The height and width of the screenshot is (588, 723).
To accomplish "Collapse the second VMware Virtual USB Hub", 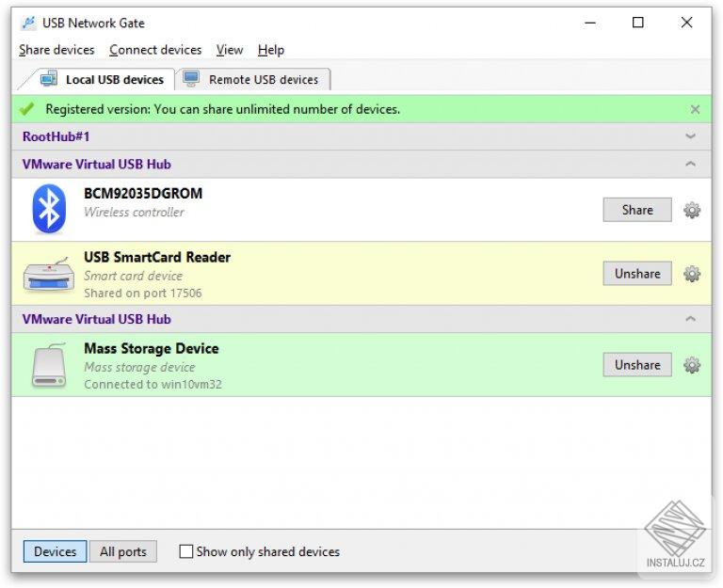I will [x=690, y=319].
